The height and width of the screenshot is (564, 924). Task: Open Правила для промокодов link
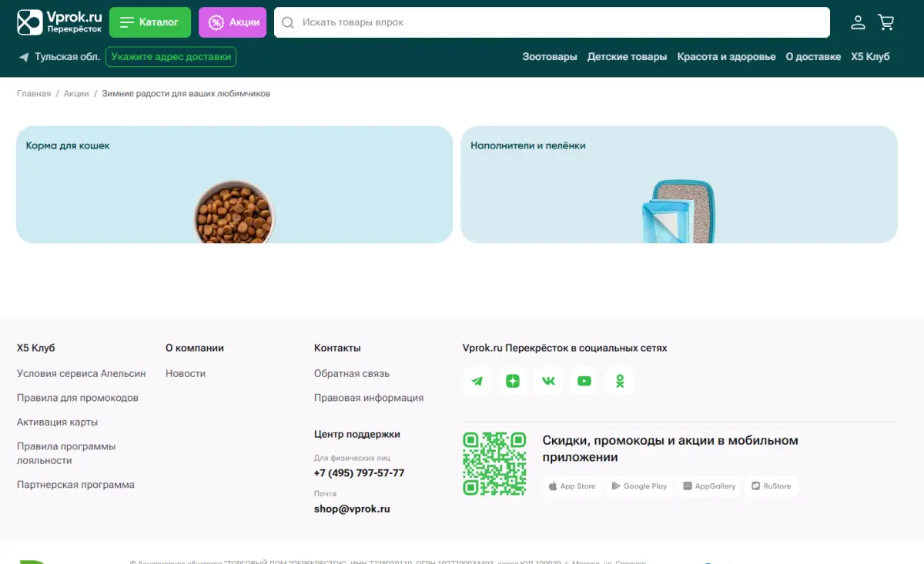click(78, 399)
